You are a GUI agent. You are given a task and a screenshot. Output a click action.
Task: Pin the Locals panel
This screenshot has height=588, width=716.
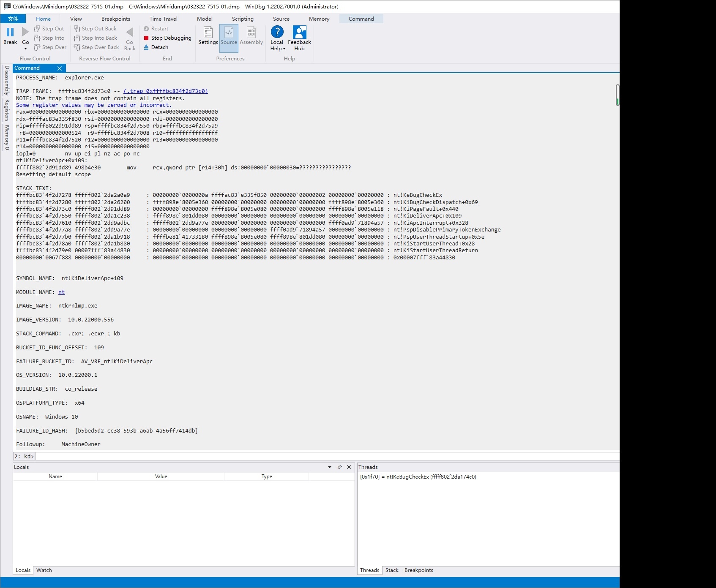[339, 467]
